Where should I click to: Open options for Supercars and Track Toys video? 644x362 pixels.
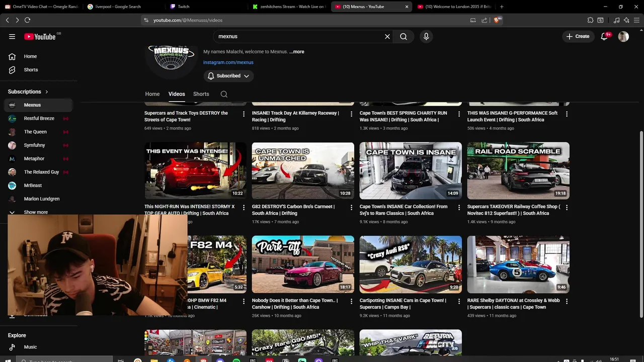click(244, 114)
